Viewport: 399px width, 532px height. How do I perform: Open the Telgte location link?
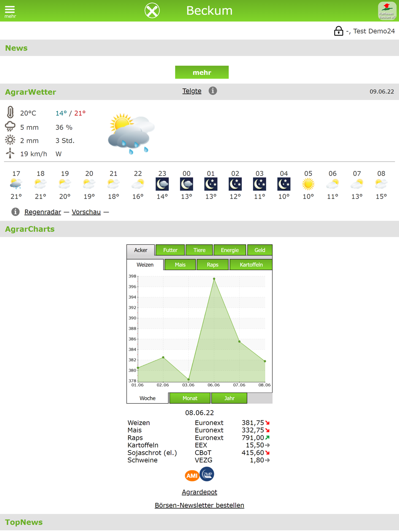coord(192,91)
